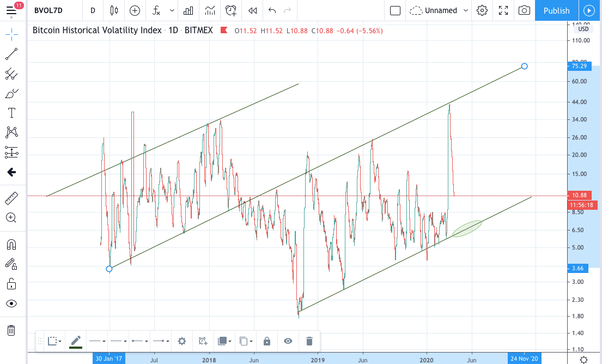Open the USD currency label on price axis

click(583, 29)
